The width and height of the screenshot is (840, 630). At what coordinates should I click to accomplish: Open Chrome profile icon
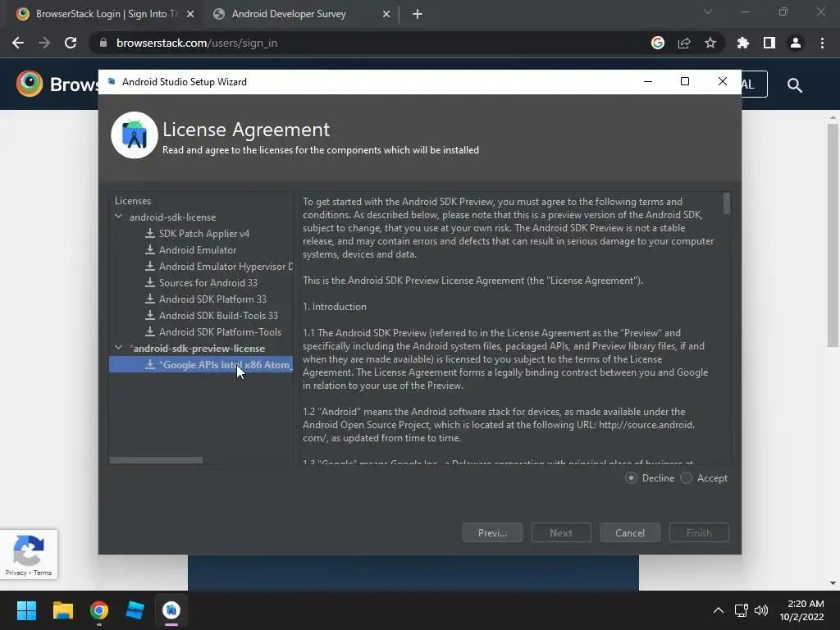796,43
